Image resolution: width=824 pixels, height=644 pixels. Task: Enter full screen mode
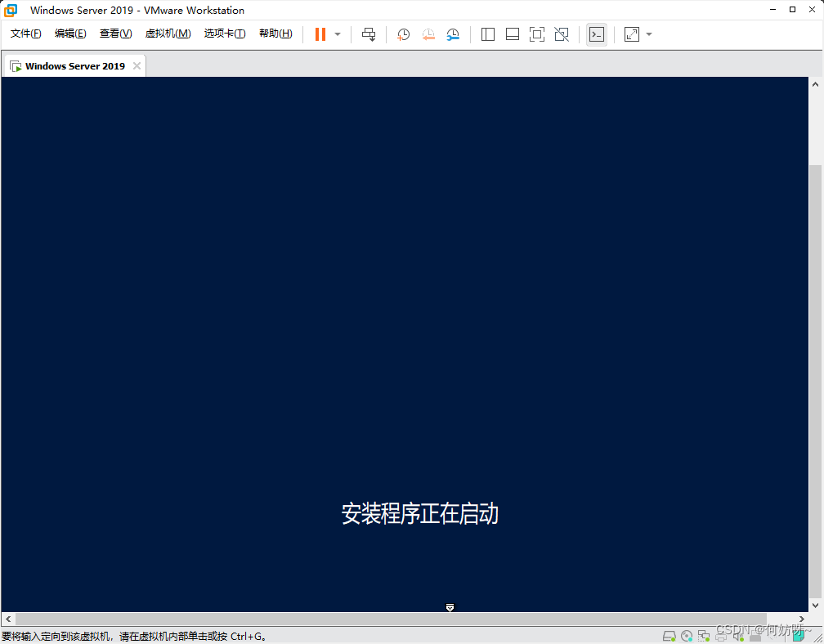click(536, 34)
